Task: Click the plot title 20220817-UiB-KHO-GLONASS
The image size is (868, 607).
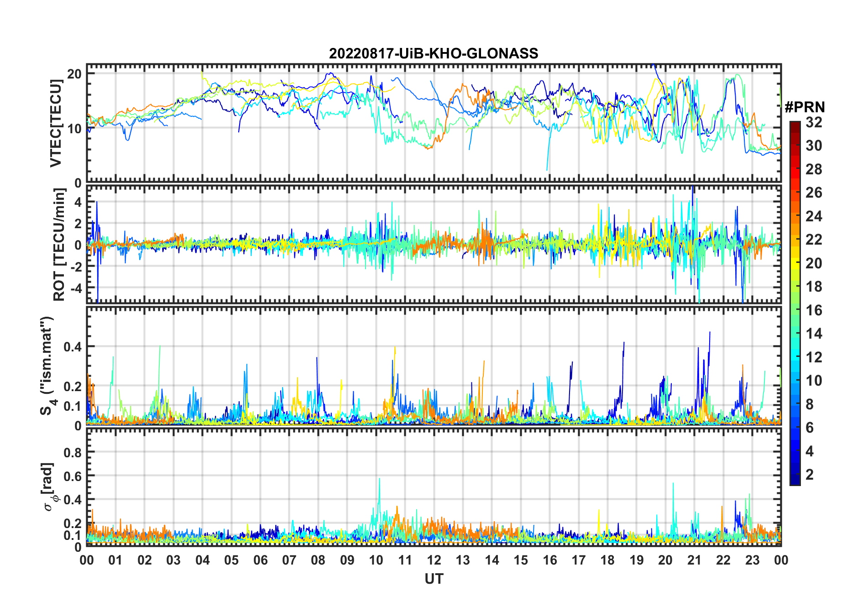Action: pos(434,53)
